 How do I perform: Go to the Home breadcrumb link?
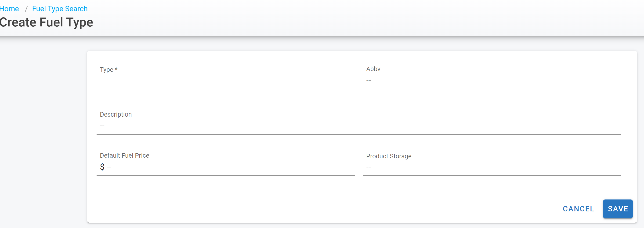coord(9,9)
